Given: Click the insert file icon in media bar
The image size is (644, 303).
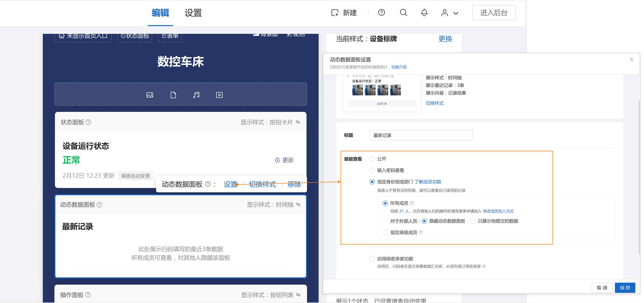Looking at the screenshot, I should coord(173,95).
